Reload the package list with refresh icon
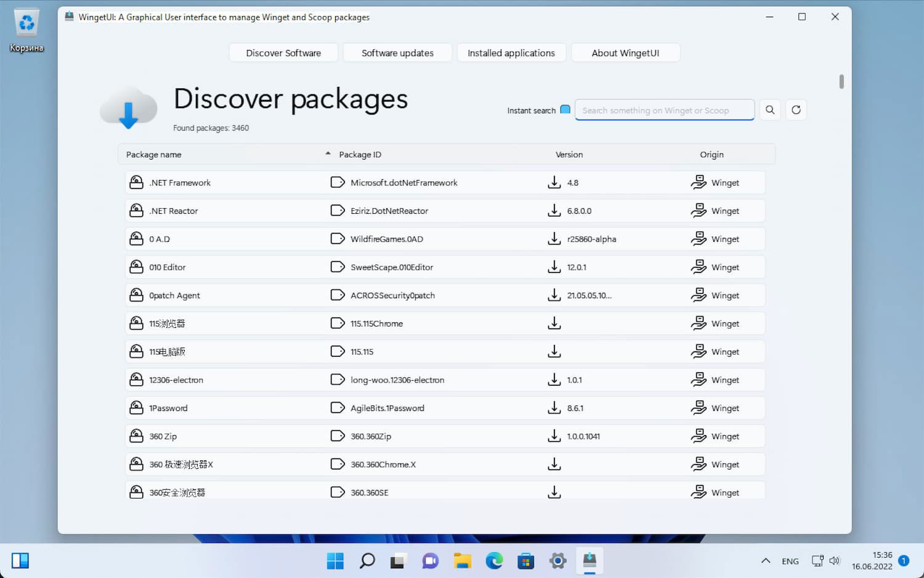The width and height of the screenshot is (924, 578). coord(796,110)
